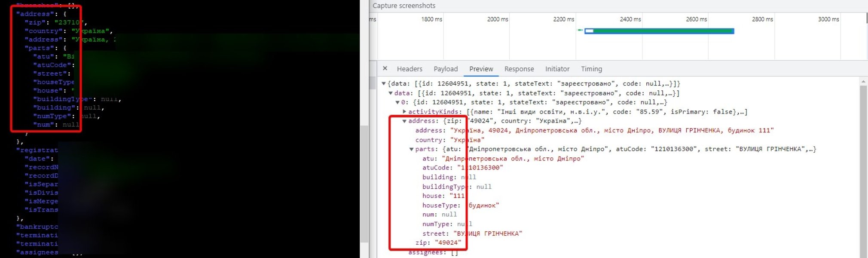Collapse the data array node
This screenshot has height=258, width=868.
[x=391, y=93]
